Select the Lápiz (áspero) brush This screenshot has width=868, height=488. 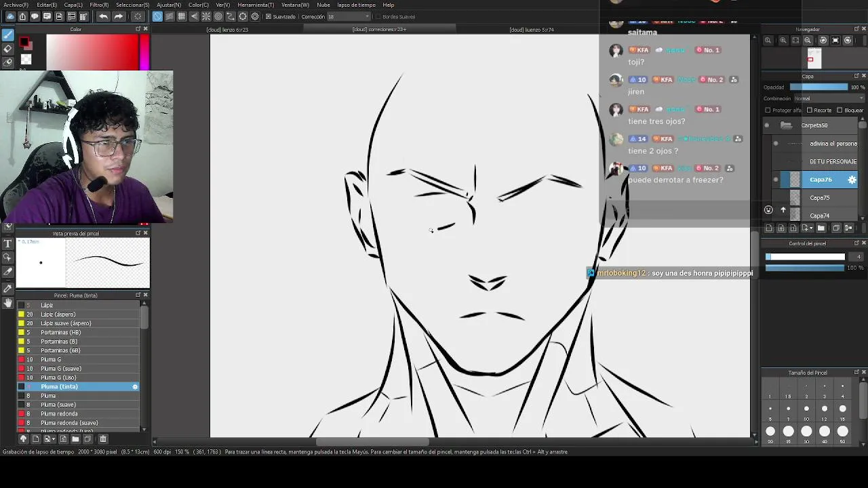tap(78, 314)
